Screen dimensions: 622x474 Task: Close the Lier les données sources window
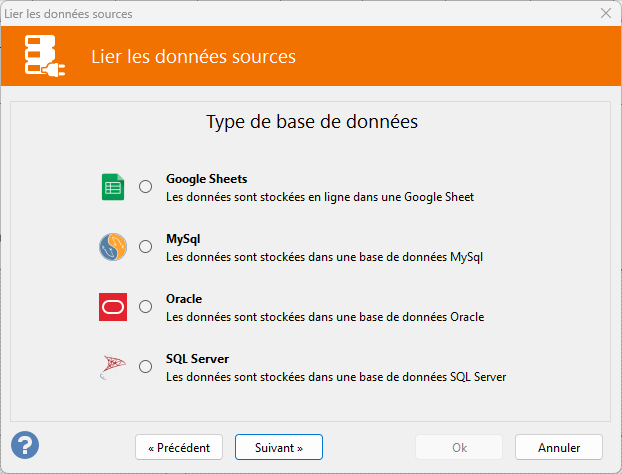[606, 13]
